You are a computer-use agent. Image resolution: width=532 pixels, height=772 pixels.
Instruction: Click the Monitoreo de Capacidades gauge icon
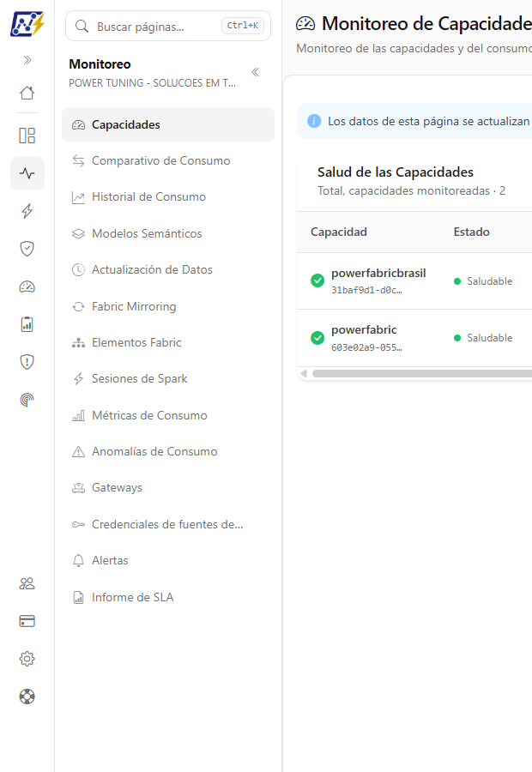click(305, 24)
